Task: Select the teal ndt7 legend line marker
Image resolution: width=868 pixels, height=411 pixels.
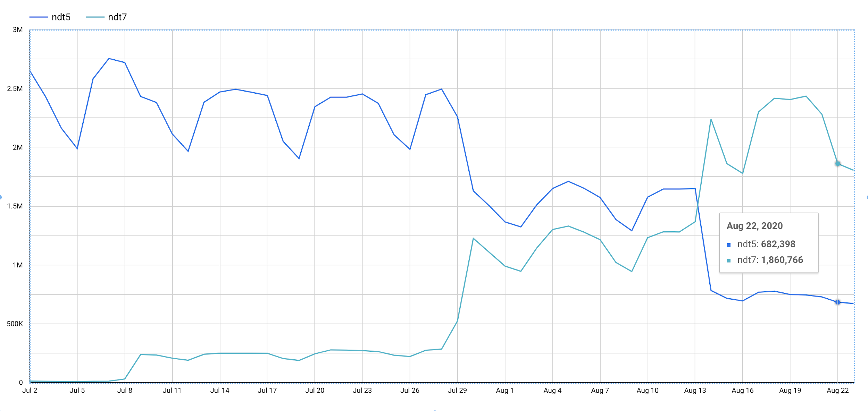Action: (95, 16)
